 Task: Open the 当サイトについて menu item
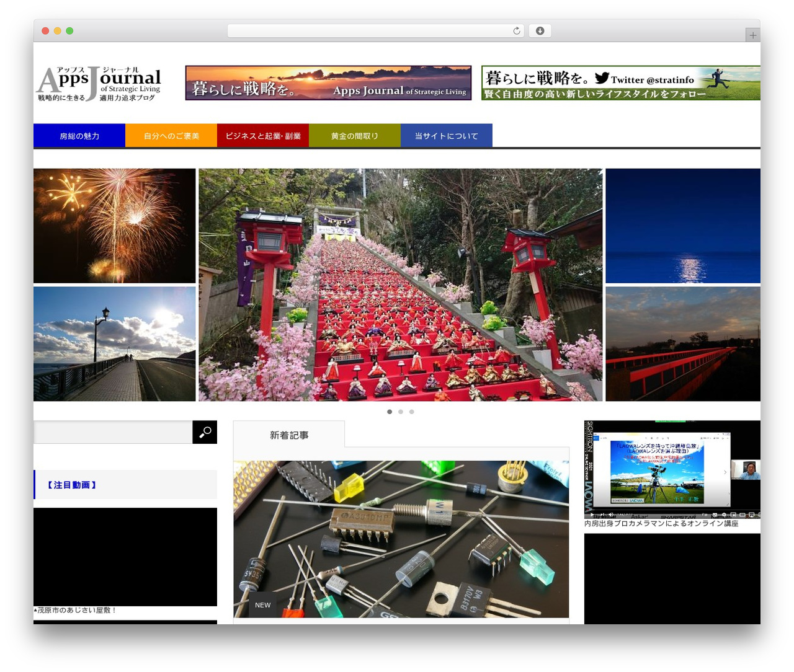click(x=447, y=136)
